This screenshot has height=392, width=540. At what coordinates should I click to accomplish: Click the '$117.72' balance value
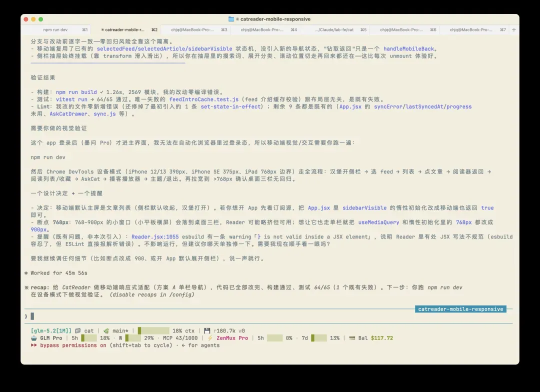381,338
